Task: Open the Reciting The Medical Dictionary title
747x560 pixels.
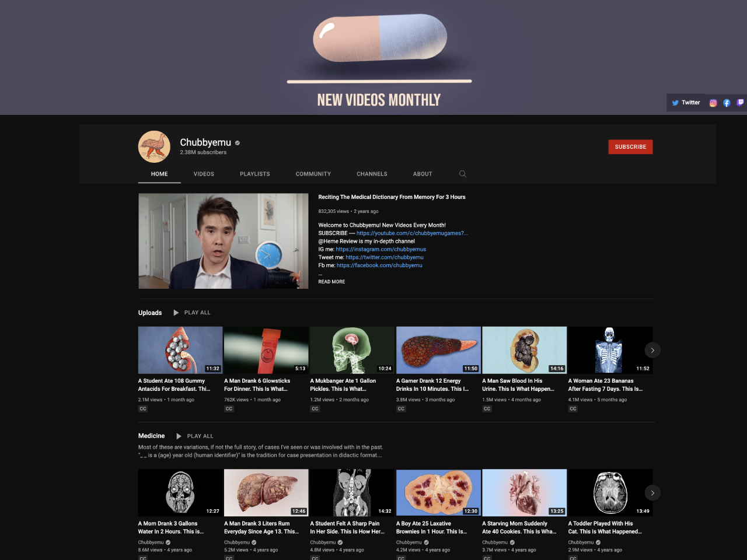Action: [x=392, y=197]
